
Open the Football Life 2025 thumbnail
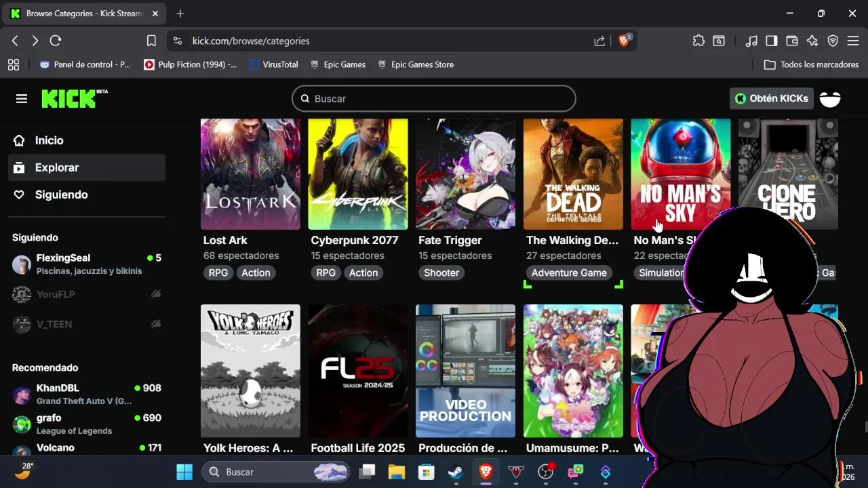(358, 371)
